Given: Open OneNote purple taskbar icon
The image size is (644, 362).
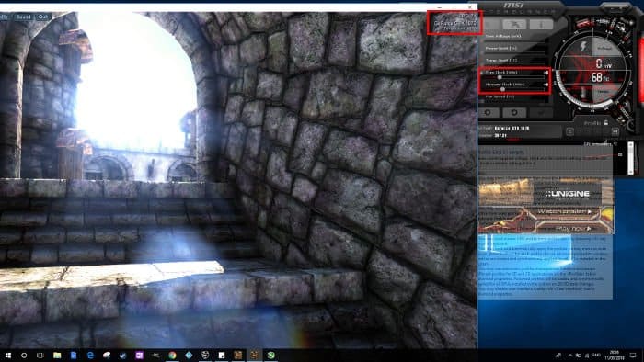Looking at the screenshot, I should (x=139, y=355).
